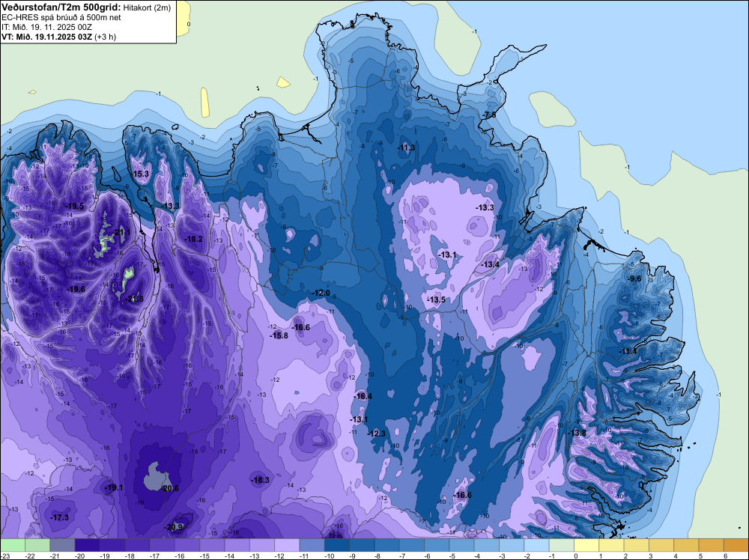Screen dimensions: 749x560
Task: Click the -21.8 temperature value
Action: point(134,299)
